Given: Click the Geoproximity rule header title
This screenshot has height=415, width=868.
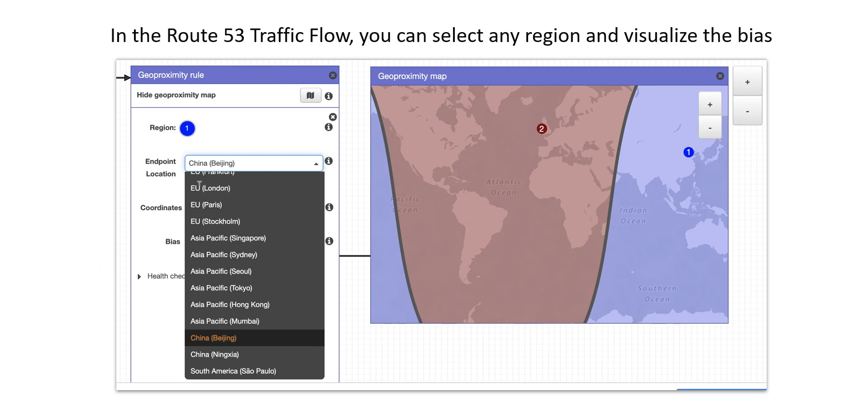Looking at the screenshot, I should coord(171,75).
